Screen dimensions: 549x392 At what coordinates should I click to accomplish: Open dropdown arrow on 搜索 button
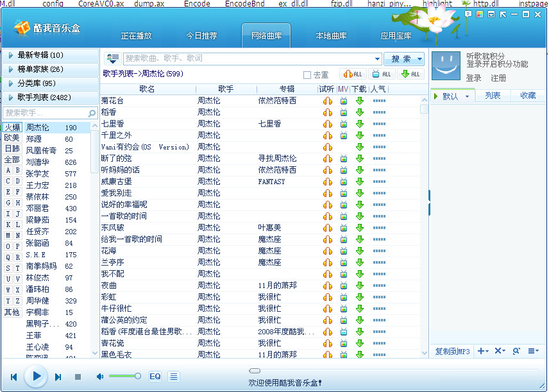[x=419, y=59]
